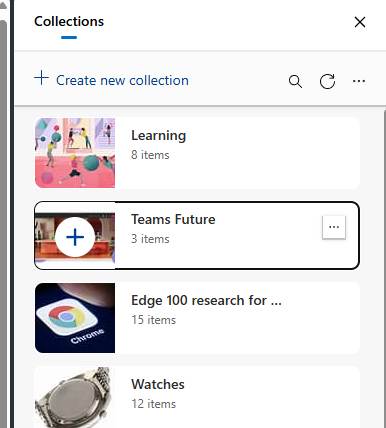Click the 15 items count label

click(x=154, y=320)
